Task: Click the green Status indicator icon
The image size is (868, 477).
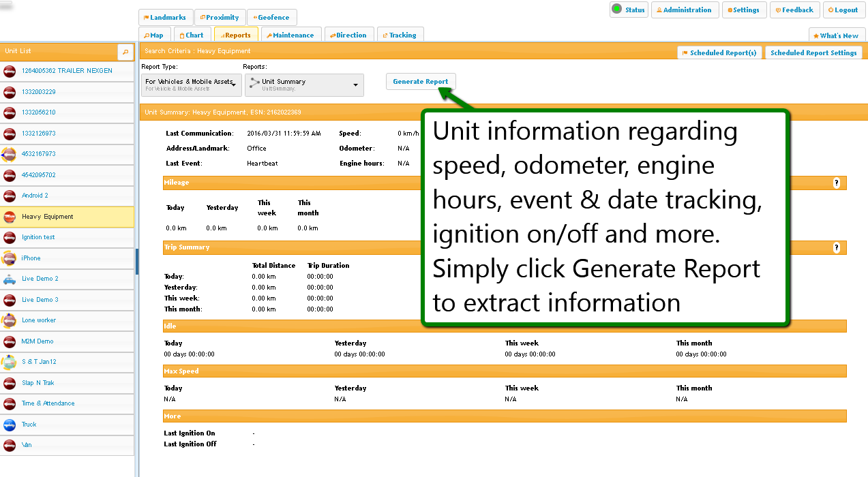Action: [616, 10]
